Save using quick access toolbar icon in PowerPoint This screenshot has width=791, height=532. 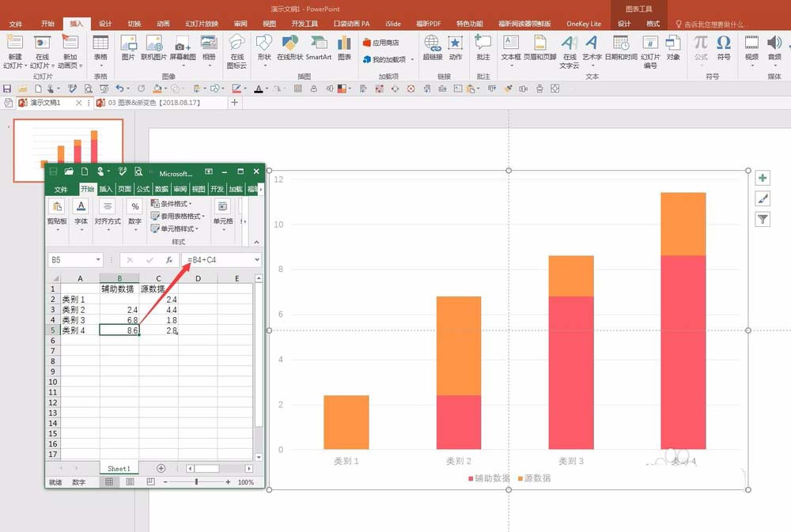(x=7, y=89)
